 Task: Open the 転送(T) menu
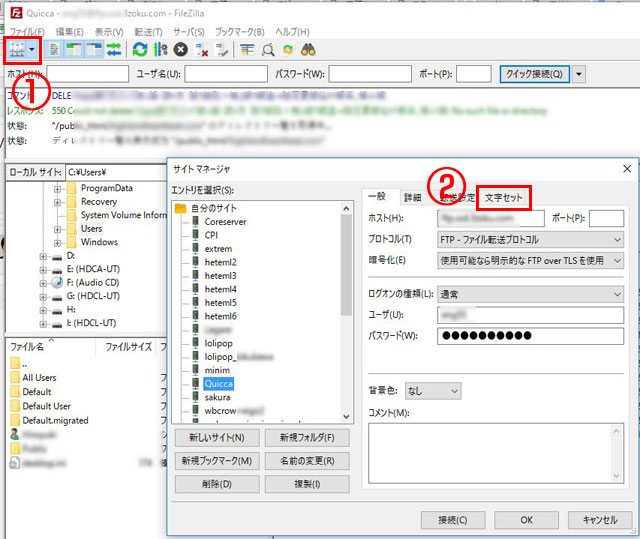pos(149,31)
